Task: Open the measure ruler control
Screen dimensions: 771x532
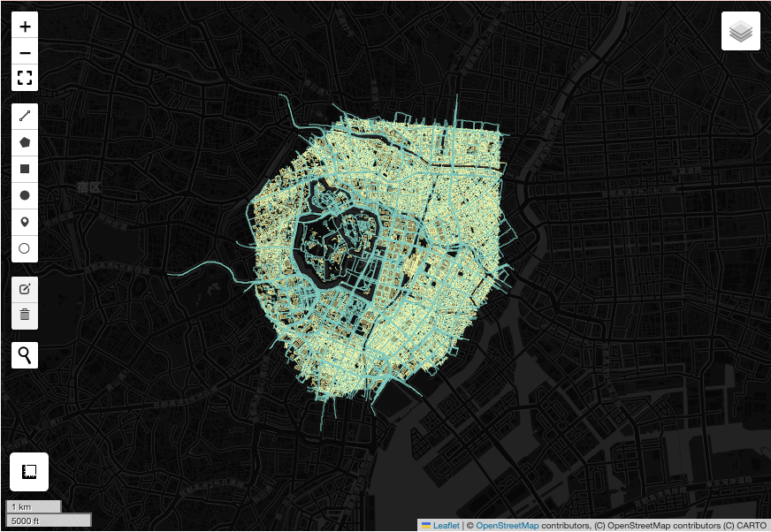Action: pyautogui.click(x=29, y=472)
